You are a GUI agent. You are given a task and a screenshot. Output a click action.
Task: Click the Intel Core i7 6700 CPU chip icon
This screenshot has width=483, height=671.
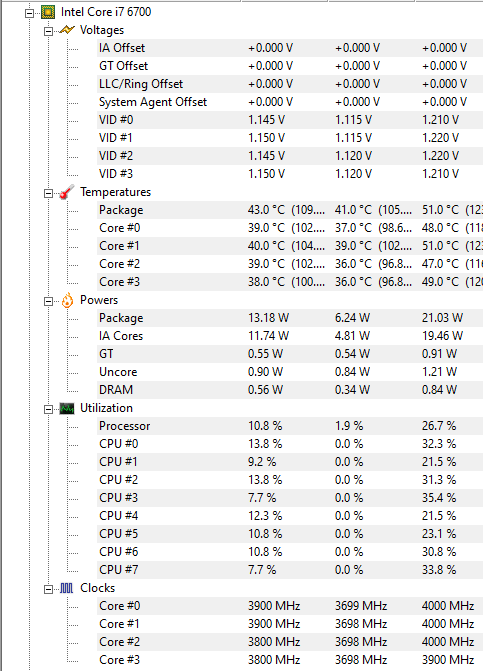tap(48, 12)
